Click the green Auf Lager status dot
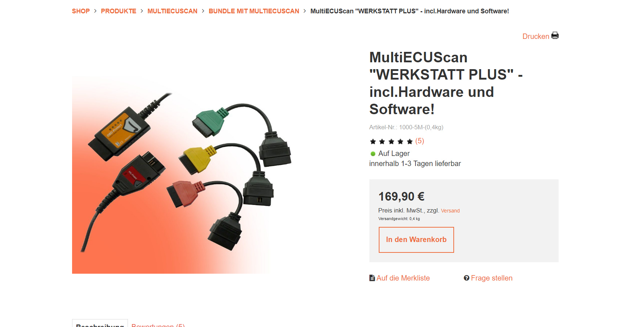 [x=373, y=154]
